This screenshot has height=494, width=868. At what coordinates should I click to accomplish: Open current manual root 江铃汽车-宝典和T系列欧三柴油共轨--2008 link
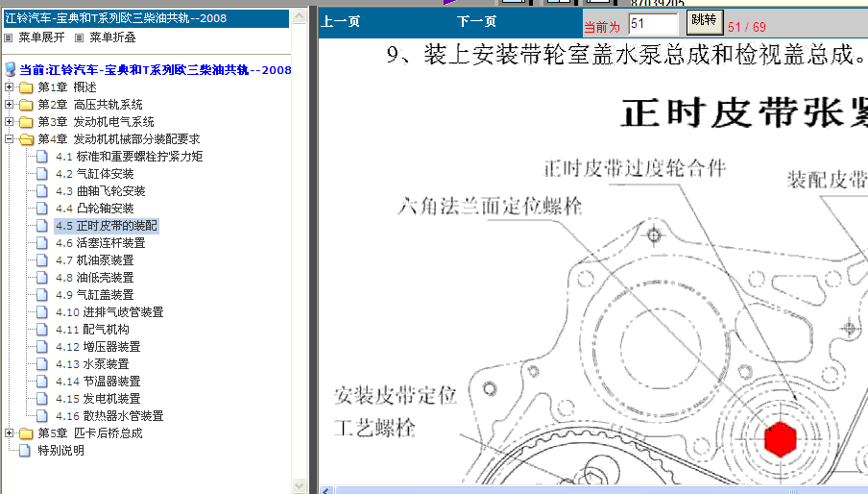[x=155, y=70]
